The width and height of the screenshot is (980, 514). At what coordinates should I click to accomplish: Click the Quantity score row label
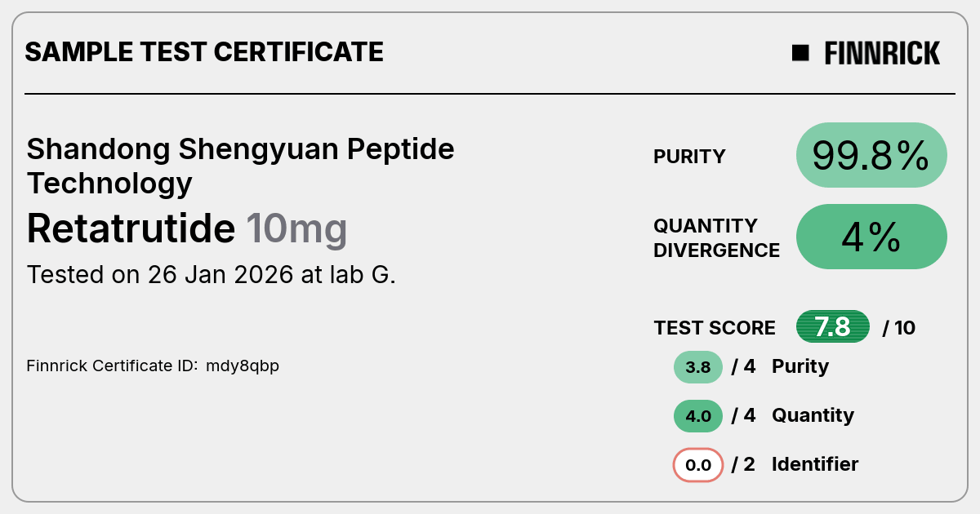813,415
